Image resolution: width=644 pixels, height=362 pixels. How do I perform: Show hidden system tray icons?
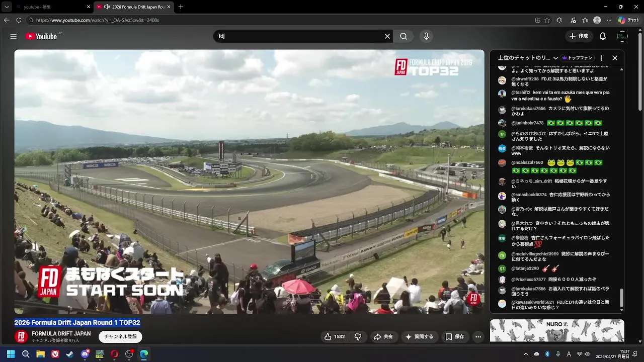526,354
